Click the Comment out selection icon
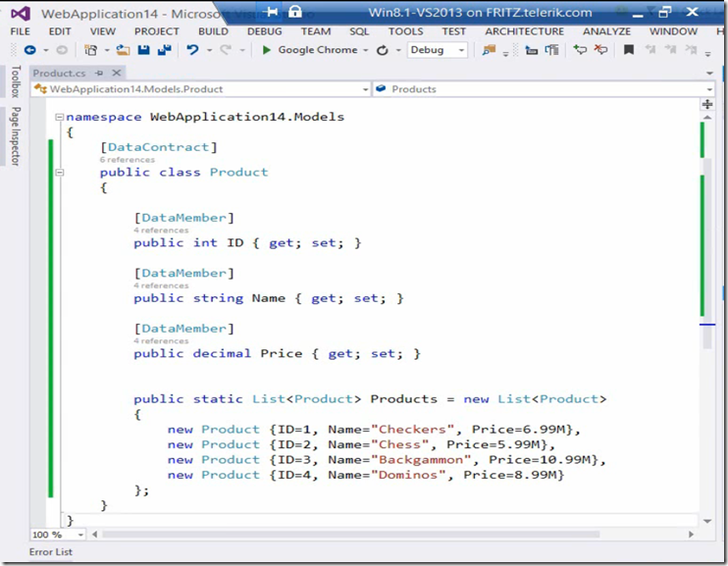Screen dimensions: 728x566 point(581,50)
